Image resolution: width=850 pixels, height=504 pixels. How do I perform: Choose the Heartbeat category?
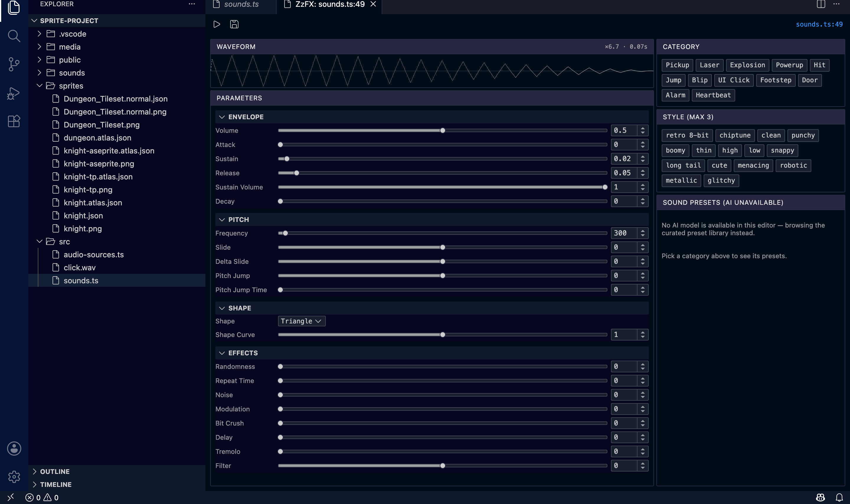[713, 95]
